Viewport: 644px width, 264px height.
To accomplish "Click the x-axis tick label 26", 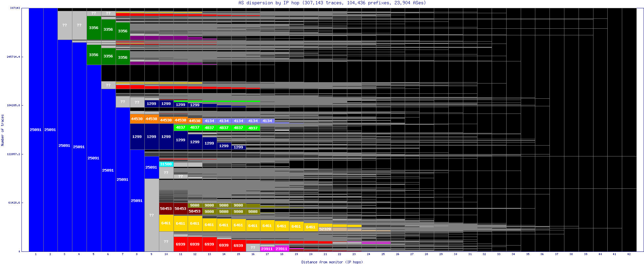I will [x=398, y=254].
